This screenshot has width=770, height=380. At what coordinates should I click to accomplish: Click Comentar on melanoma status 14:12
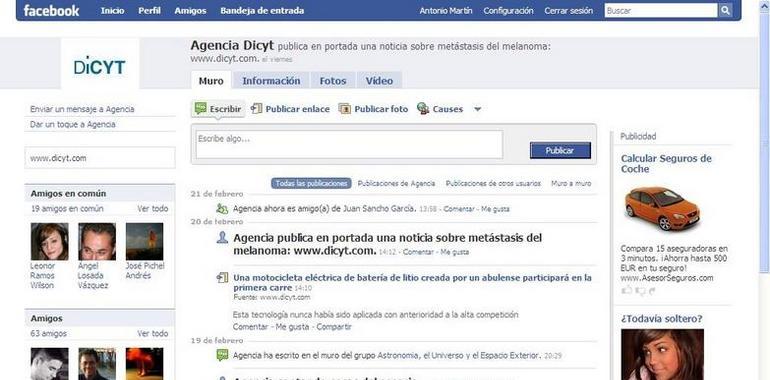coord(418,252)
